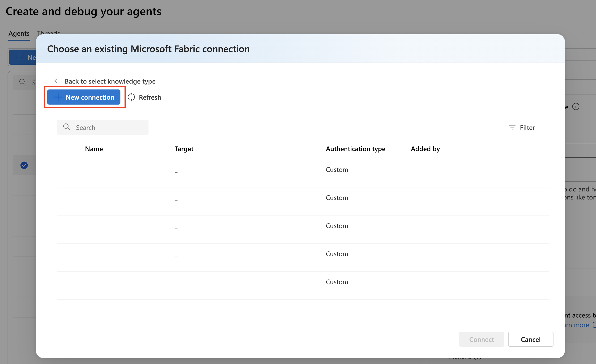Sort by Authentication type column header
The height and width of the screenshot is (364, 596).
[355, 149]
